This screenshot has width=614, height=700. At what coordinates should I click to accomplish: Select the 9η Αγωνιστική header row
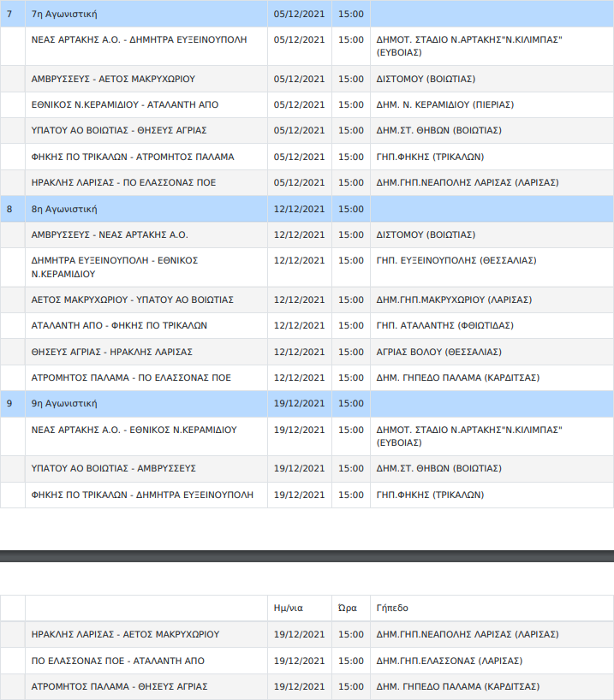[x=307, y=404]
